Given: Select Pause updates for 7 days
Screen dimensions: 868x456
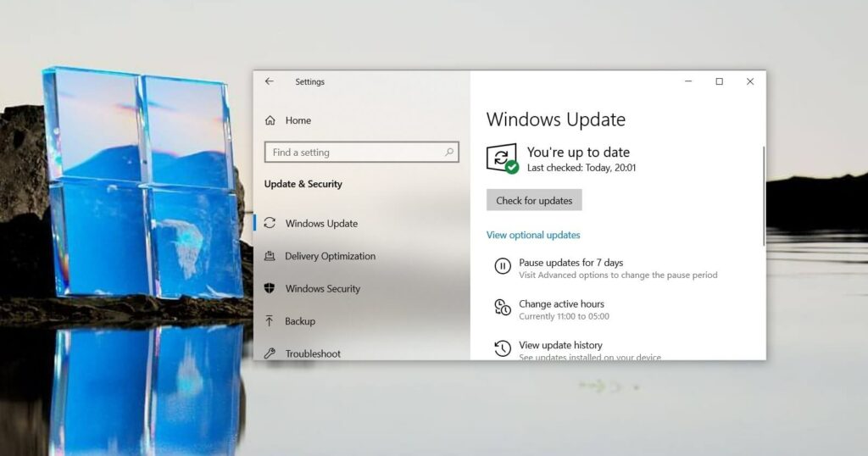Looking at the screenshot, I should [570, 263].
